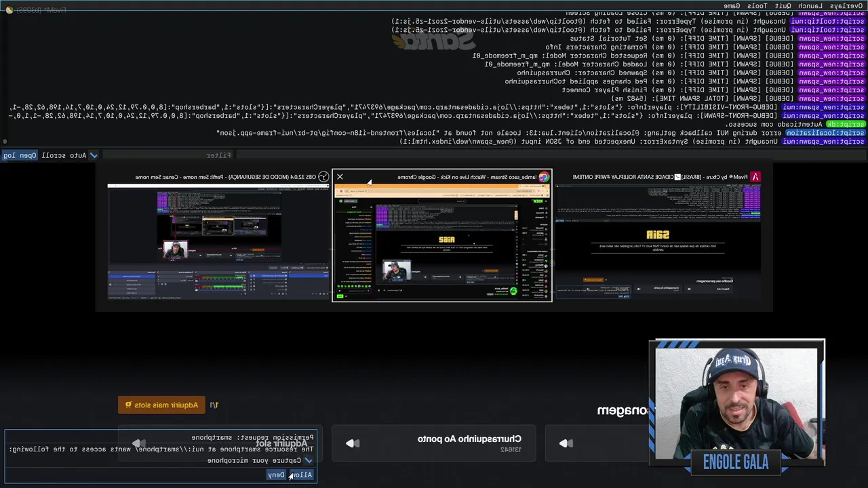This screenshot has width=868, height=488.
Task: Close the Chrome window from task switcher
Action: (x=340, y=177)
